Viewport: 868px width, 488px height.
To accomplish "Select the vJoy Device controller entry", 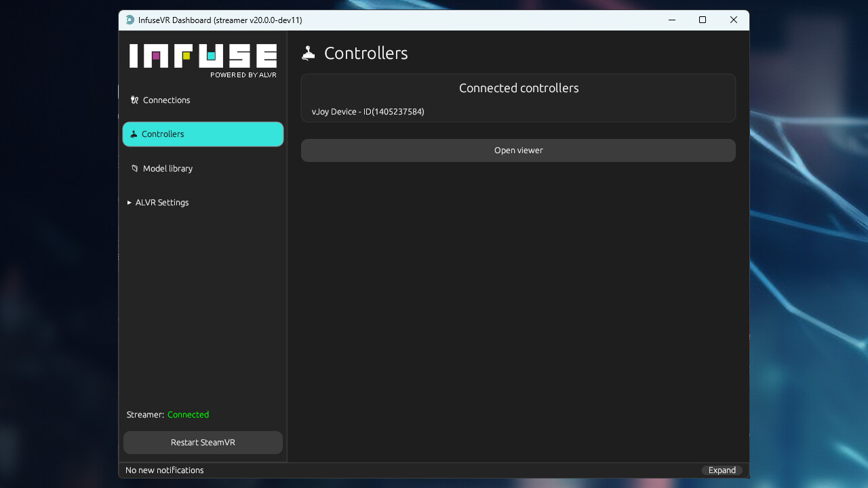I will (368, 112).
